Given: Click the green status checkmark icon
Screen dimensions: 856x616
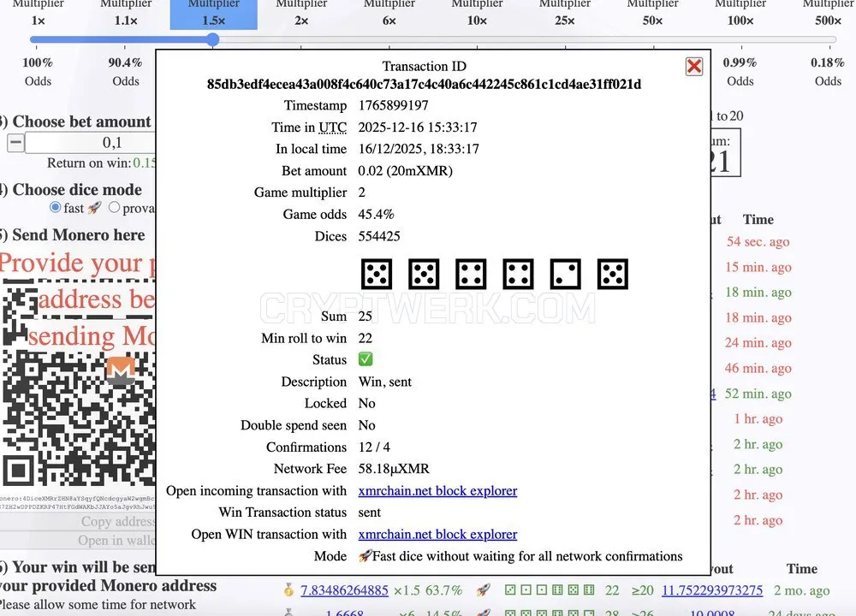Looking at the screenshot, I should click(366, 359).
